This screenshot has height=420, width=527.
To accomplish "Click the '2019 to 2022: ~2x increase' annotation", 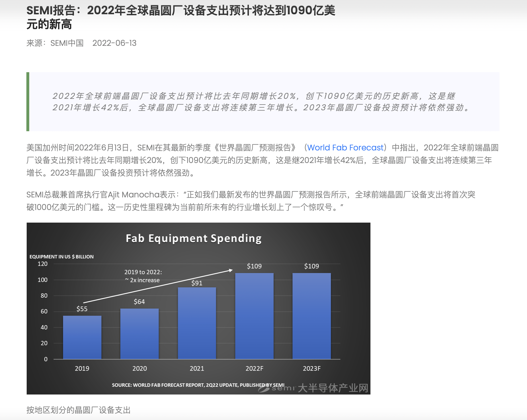I will point(143,276).
